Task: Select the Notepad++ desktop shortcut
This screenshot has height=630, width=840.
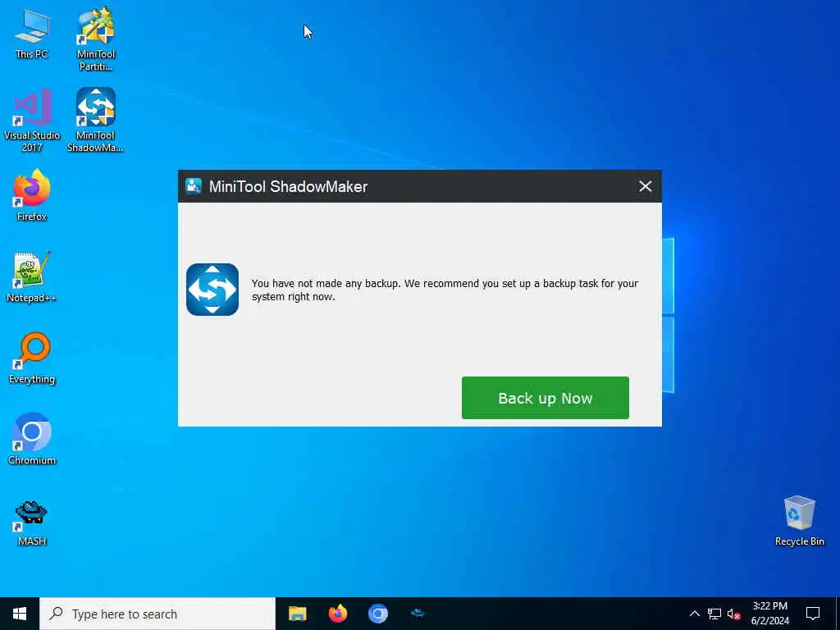Action: coord(32,277)
